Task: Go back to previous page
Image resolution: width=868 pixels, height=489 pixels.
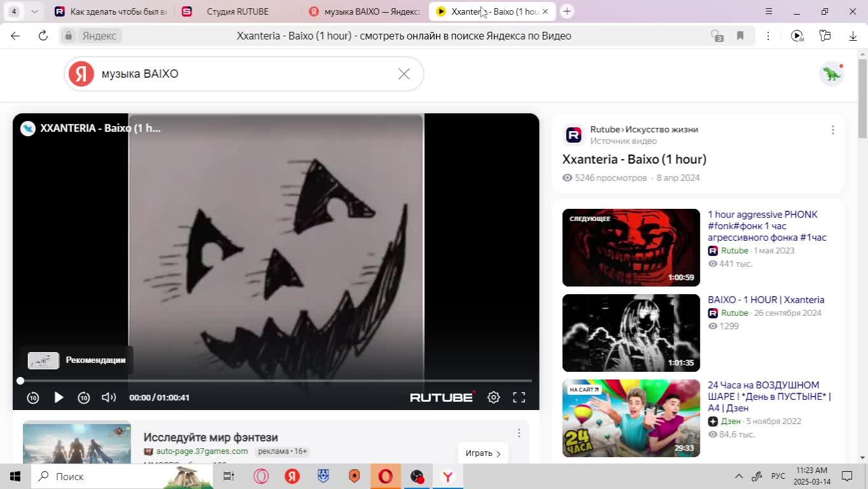Action: pos(15,36)
